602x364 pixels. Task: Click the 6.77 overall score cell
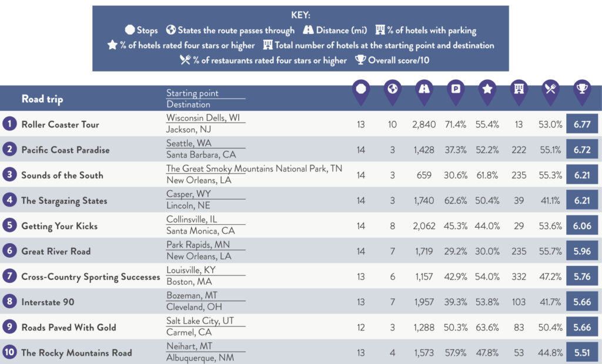(x=582, y=124)
